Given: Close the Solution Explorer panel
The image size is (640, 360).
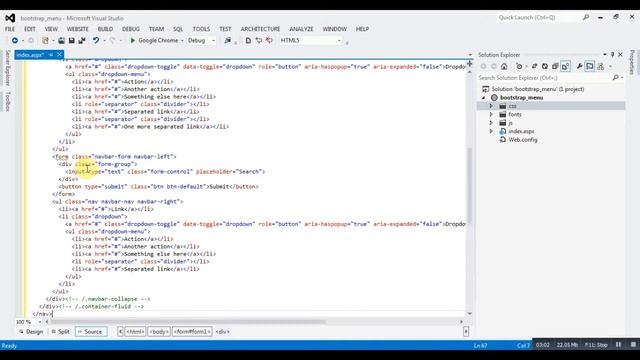Looking at the screenshot, I should (620, 54).
